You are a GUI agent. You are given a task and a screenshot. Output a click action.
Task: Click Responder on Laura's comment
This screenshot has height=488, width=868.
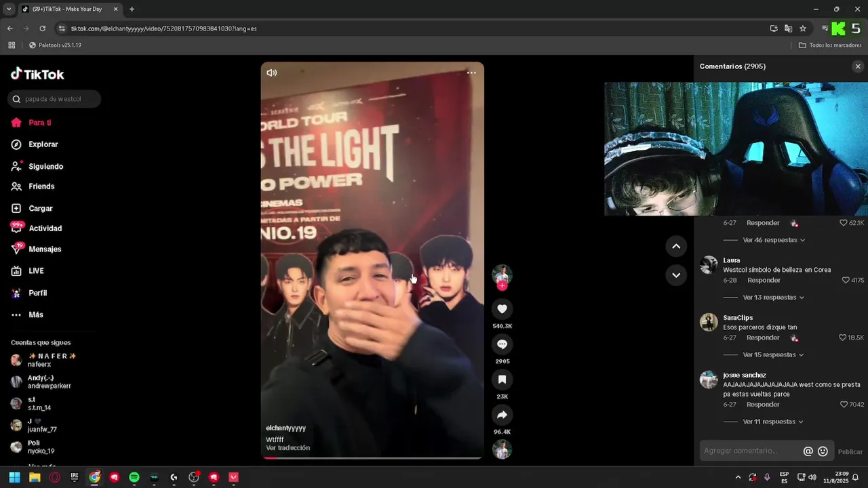point(764,280)
